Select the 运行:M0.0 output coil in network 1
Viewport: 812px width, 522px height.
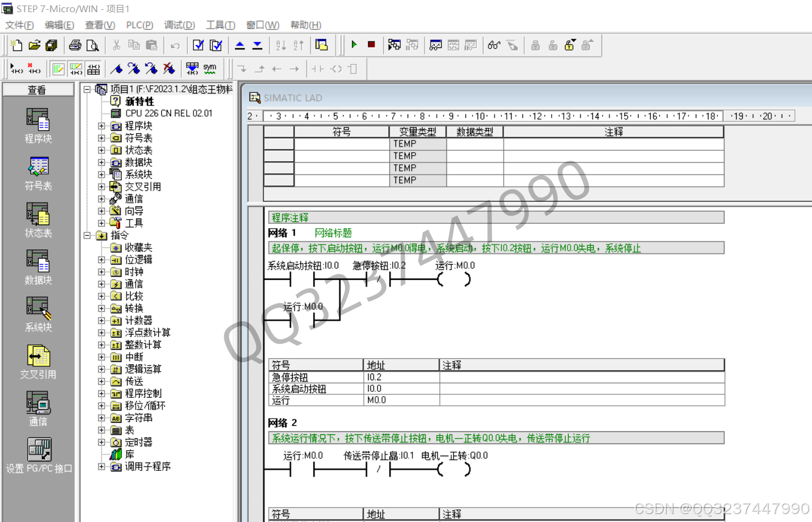tap(454, 279)
